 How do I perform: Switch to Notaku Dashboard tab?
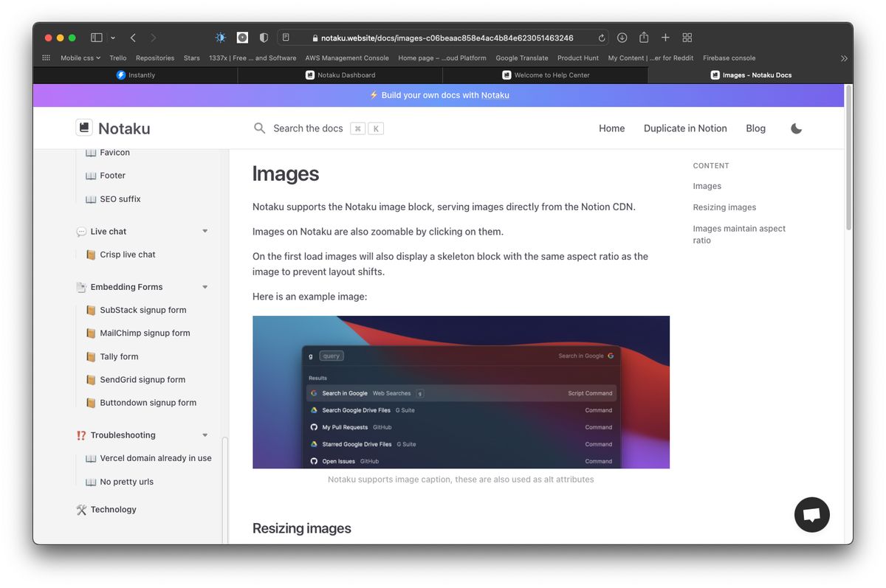[340, 75]
